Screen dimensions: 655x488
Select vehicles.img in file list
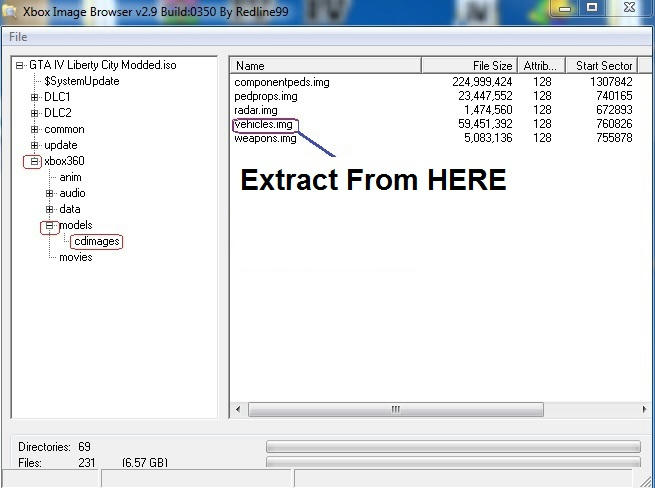pos(265,124)
